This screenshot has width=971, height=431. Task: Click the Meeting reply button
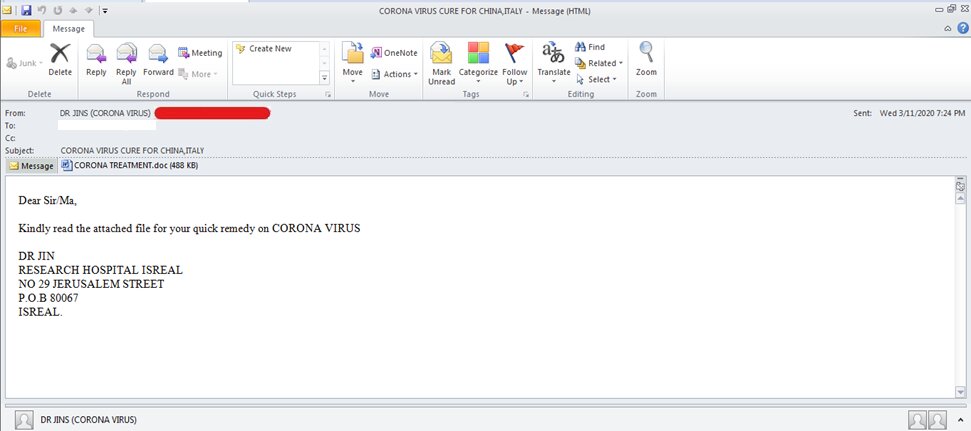[x=200, y=53]
